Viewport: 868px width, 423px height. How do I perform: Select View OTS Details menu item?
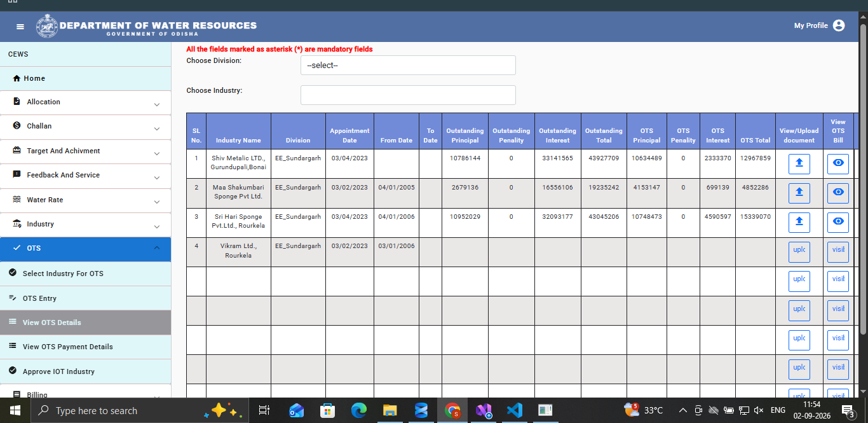(85, 322)
